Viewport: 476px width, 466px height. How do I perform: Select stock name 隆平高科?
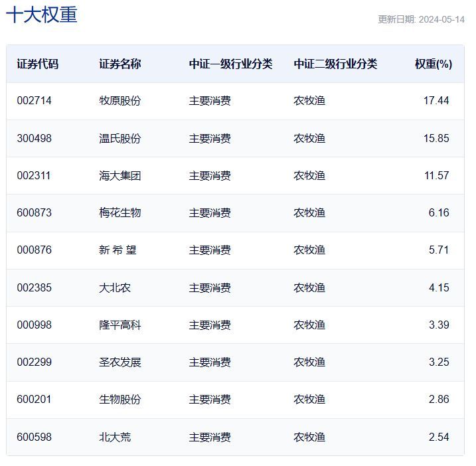coord(120,325)
